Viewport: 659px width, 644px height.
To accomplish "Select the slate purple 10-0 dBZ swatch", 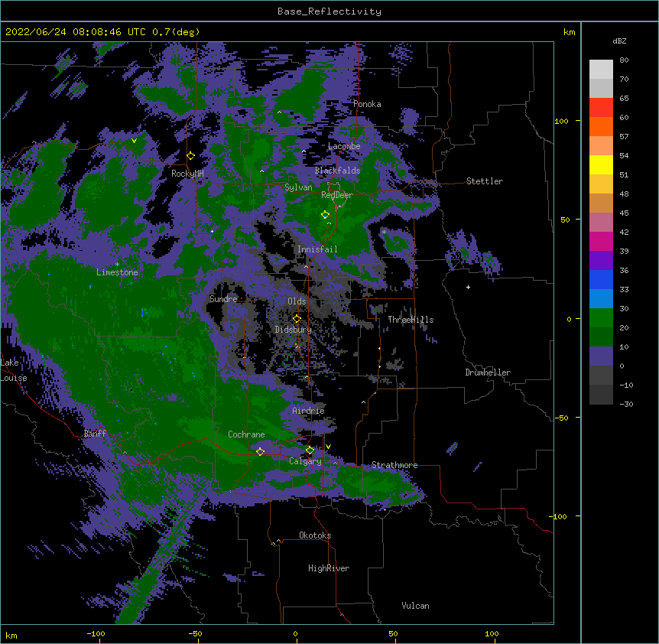I will 601,356.
